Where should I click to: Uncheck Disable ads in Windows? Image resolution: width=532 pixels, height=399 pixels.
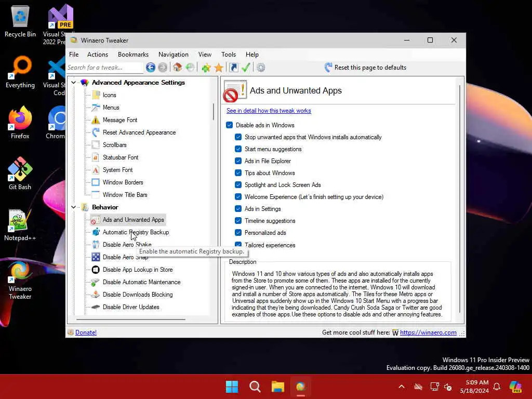tap(229, 125)
